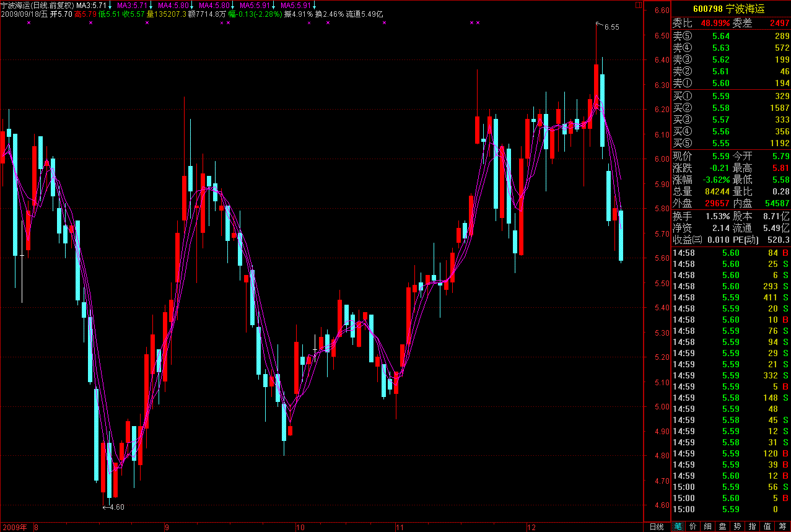Click the first cyan arrow after MA3:5.71
This screenshot has height=532, width=791.
tap(110, 5)
